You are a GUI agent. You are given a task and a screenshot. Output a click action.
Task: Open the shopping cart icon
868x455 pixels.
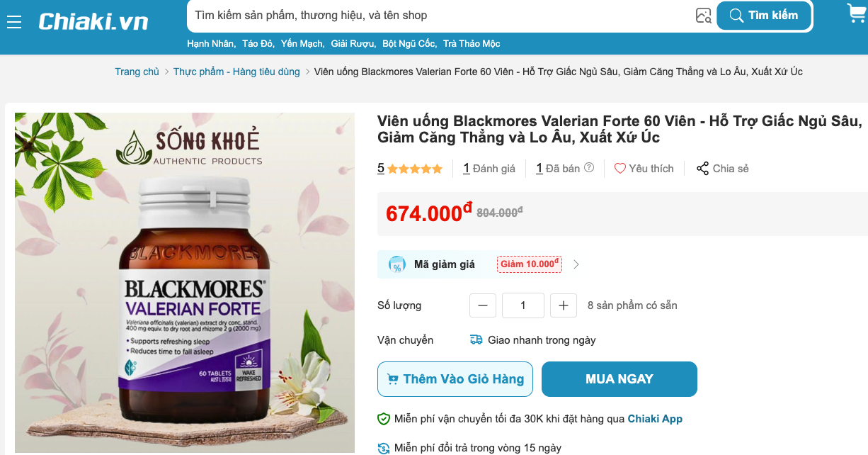pyautogui.click(x=857, y=13)
